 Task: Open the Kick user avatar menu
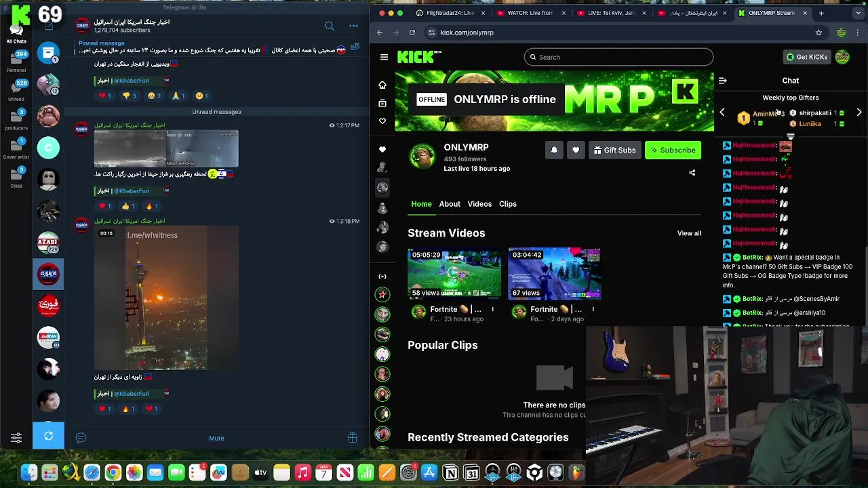842,57
